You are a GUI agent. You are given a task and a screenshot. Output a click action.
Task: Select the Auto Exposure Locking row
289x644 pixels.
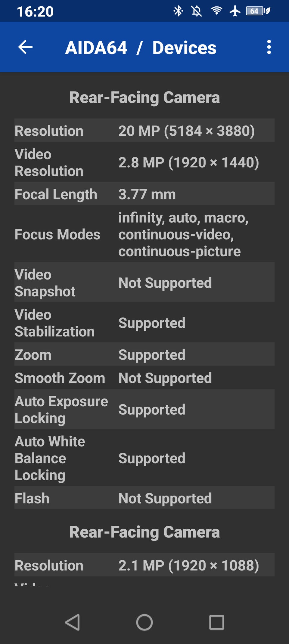[144, 410]
